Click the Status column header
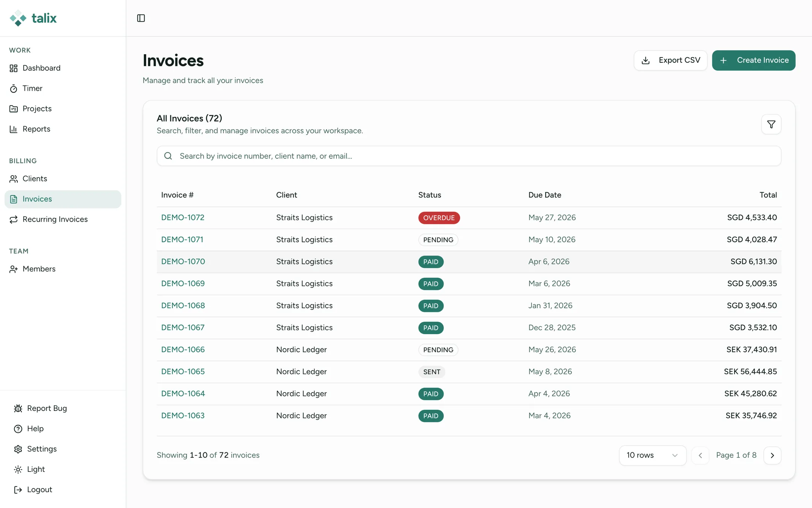 430,195
